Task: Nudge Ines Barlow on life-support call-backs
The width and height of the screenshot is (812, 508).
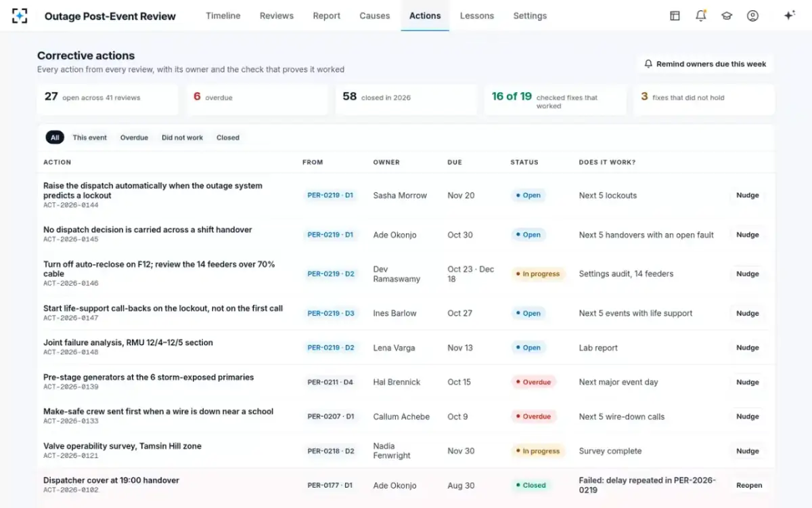Action: pos(748,313)
